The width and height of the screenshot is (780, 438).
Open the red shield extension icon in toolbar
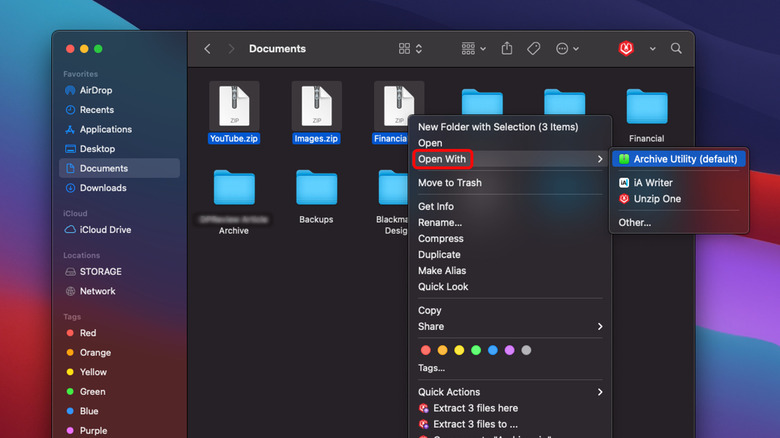coord(626,48)
